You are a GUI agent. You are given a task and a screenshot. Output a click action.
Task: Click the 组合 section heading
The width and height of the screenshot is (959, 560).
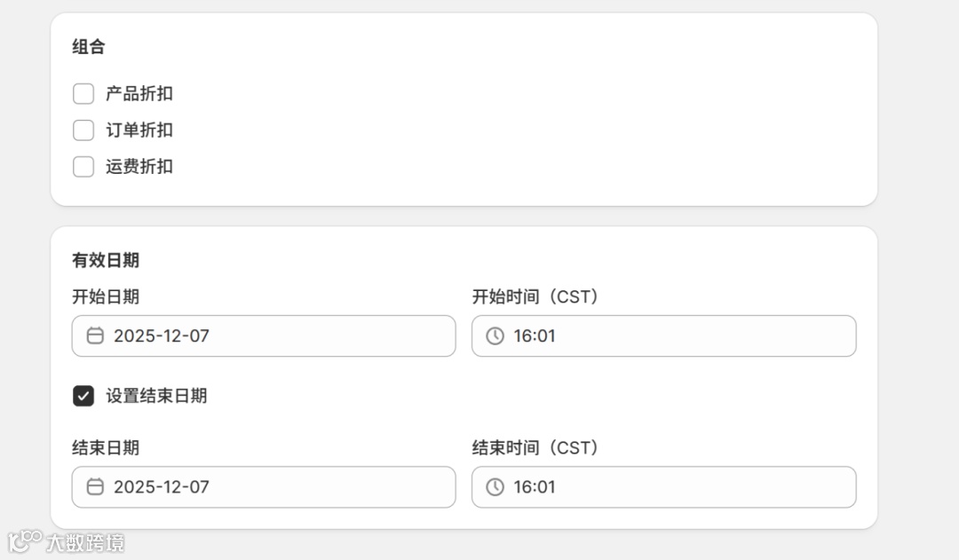[x=89, y=47]
